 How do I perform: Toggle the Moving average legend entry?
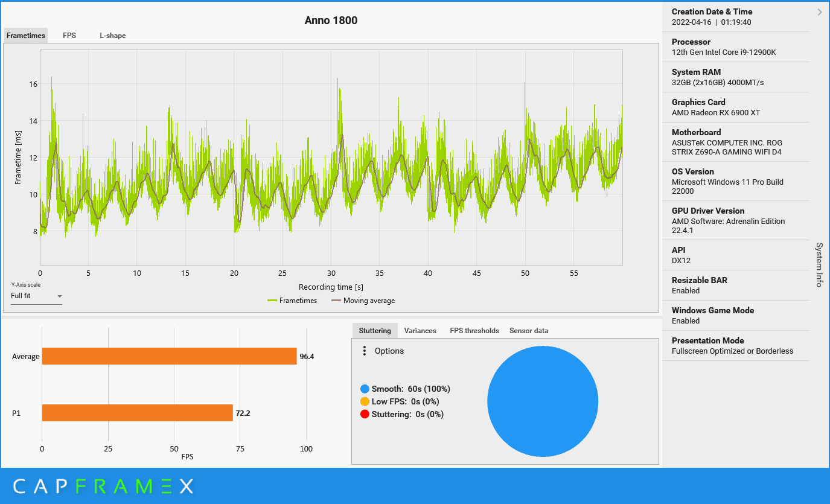(x=363, y=301)
